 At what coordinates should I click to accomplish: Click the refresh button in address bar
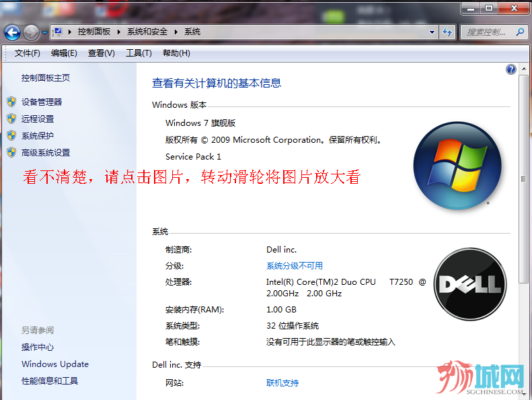click(x=447, y=32)
